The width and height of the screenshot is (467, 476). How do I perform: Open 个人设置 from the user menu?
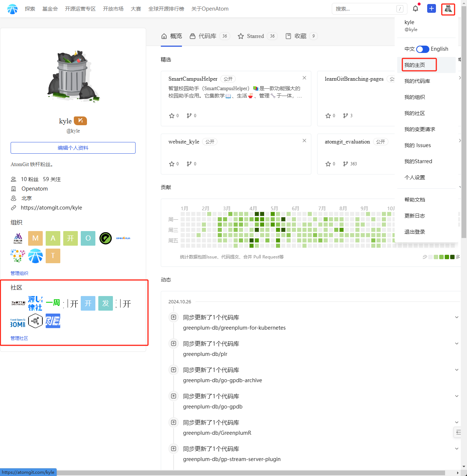[426, 177]
